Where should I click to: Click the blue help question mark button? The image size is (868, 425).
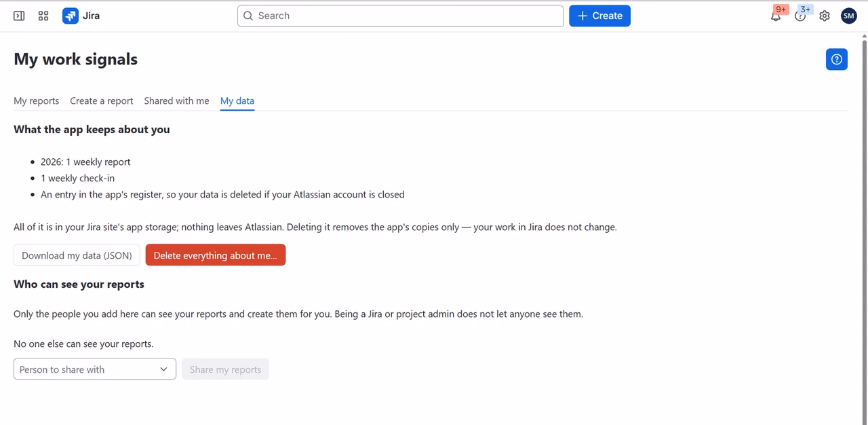tap(837, 59)
